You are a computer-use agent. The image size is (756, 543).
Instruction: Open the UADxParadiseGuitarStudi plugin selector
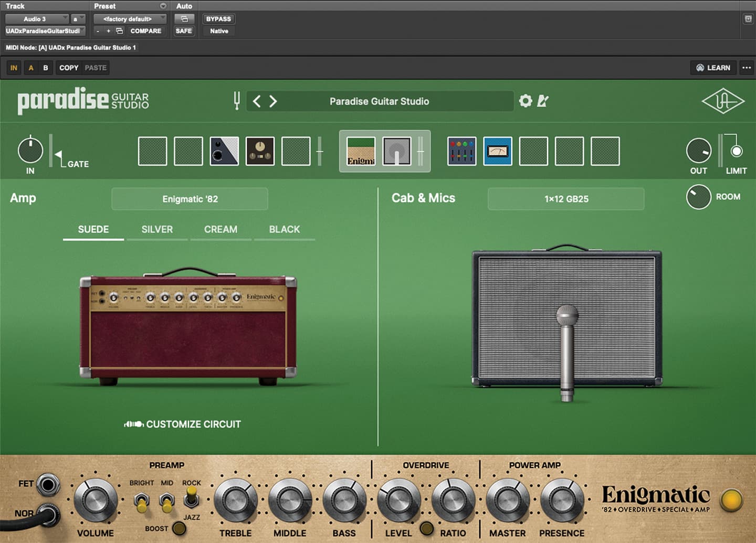(45, 31)
